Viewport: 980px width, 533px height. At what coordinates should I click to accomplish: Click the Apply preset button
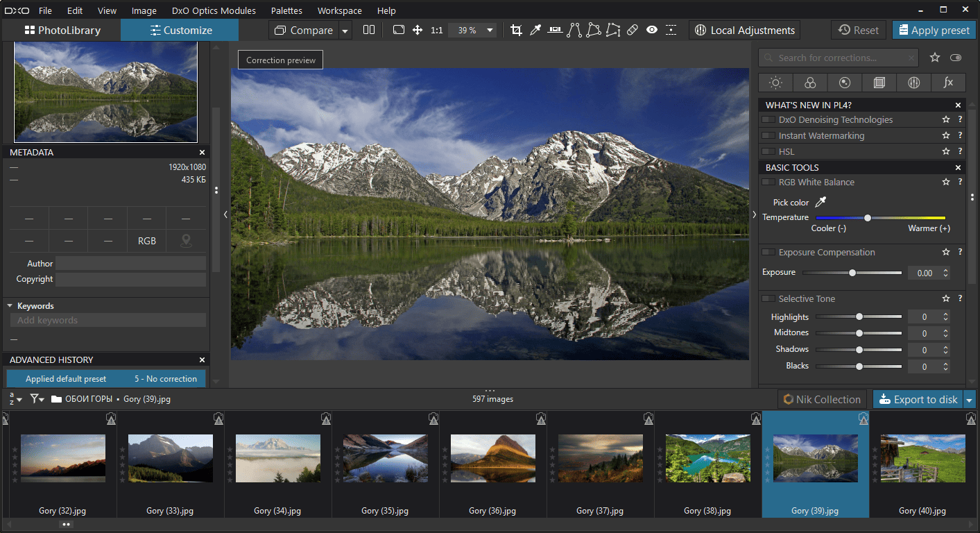tap(934, 31)
